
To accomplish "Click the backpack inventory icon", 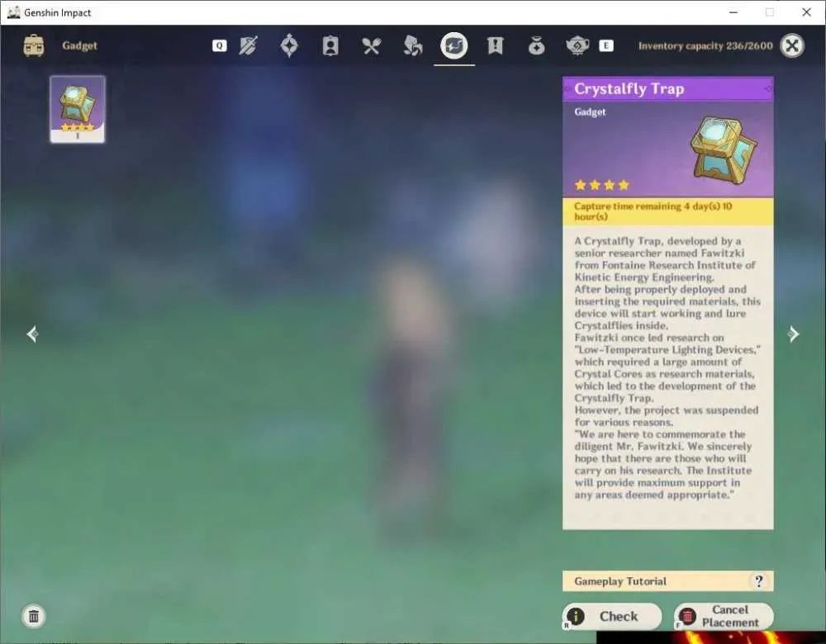I will pos(34,45).
